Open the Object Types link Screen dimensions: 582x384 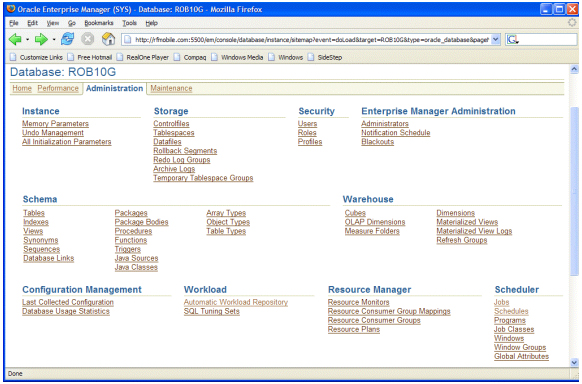228,222
